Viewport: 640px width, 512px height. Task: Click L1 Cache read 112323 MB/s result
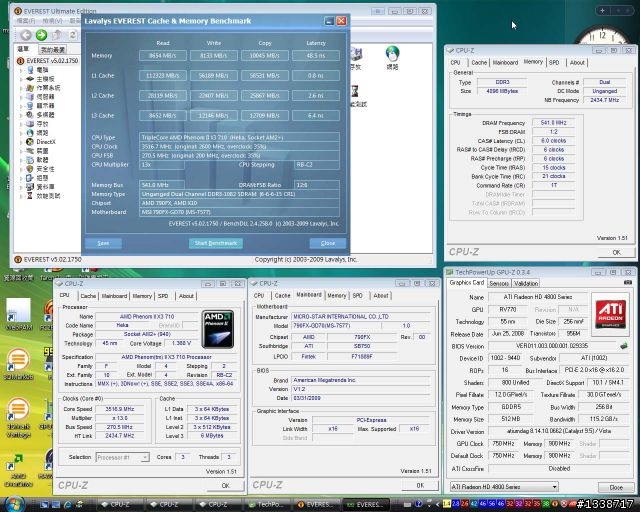(x=163, y=76)
